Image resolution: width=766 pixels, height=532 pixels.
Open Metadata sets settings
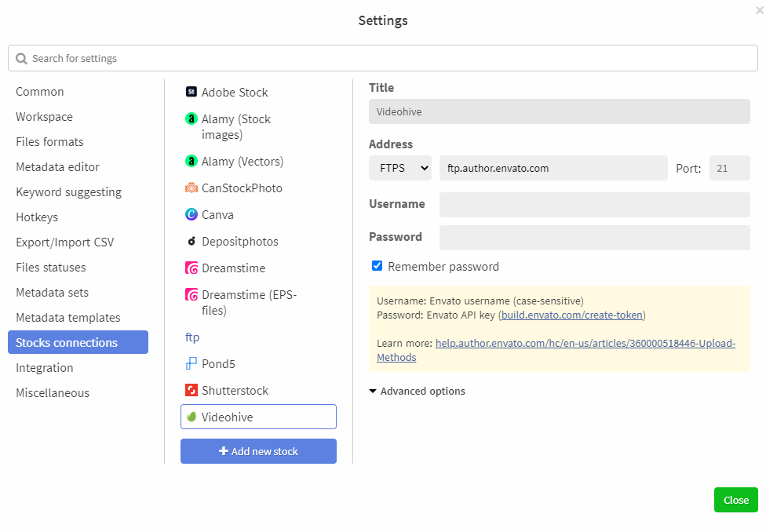pos(53,293)
